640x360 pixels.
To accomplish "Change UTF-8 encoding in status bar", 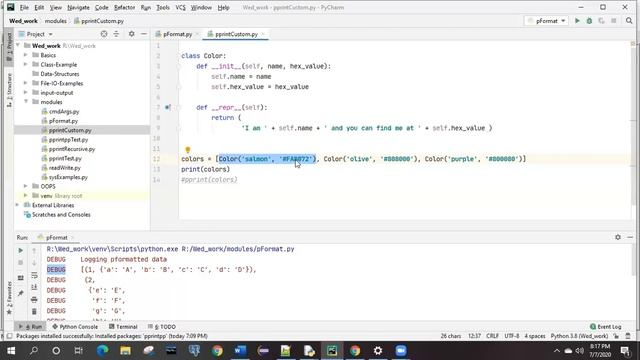I will click(x=511, y=336).
